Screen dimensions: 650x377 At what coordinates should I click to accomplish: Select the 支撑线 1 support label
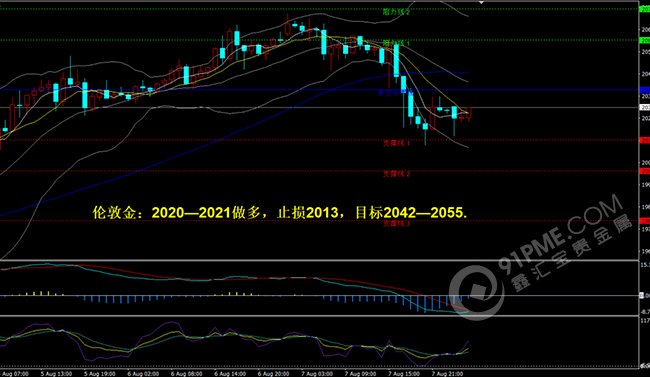[396, 143]
